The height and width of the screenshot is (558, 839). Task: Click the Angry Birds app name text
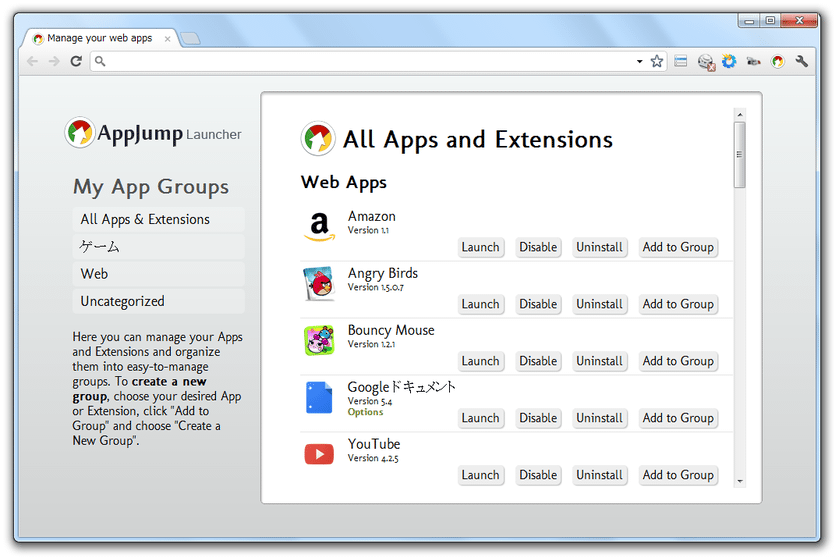point(383,273)
